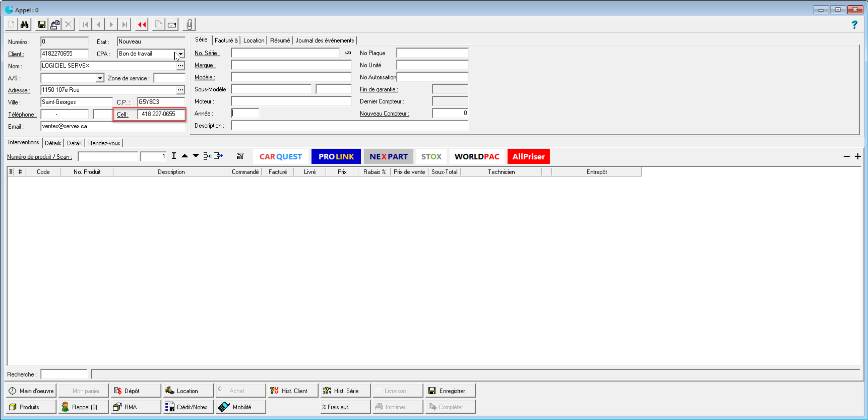Click the plus icon above the grid
The image size is (868, 420).
[x=858, y=156]
